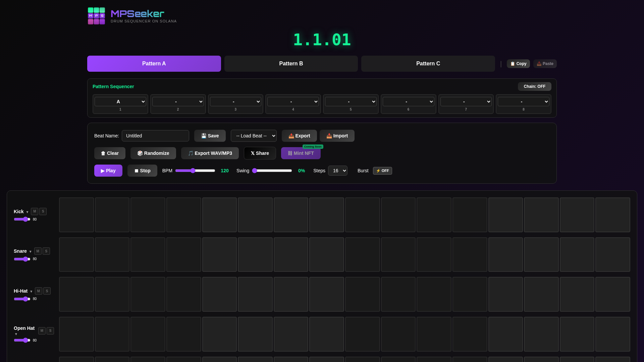Stop the sequencer playback
The height and width of the screenshot is (362, 644).
point(142,171)
